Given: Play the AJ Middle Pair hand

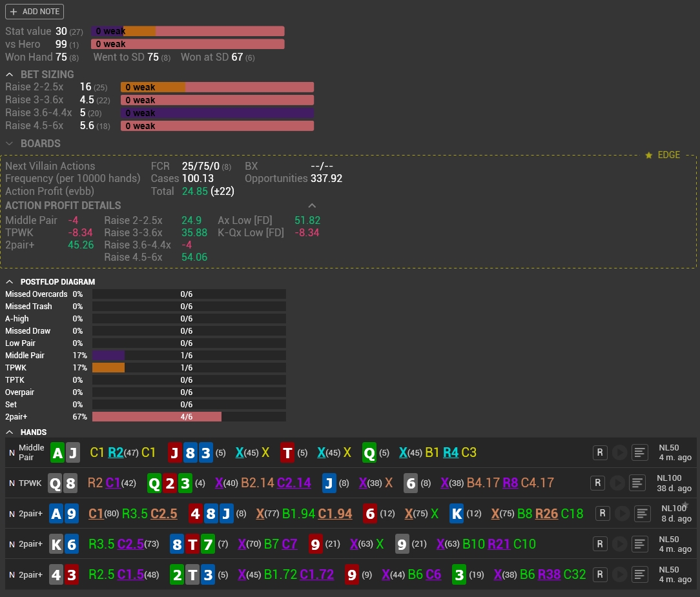Looking at the screenshot, I should tap(619, 452).
